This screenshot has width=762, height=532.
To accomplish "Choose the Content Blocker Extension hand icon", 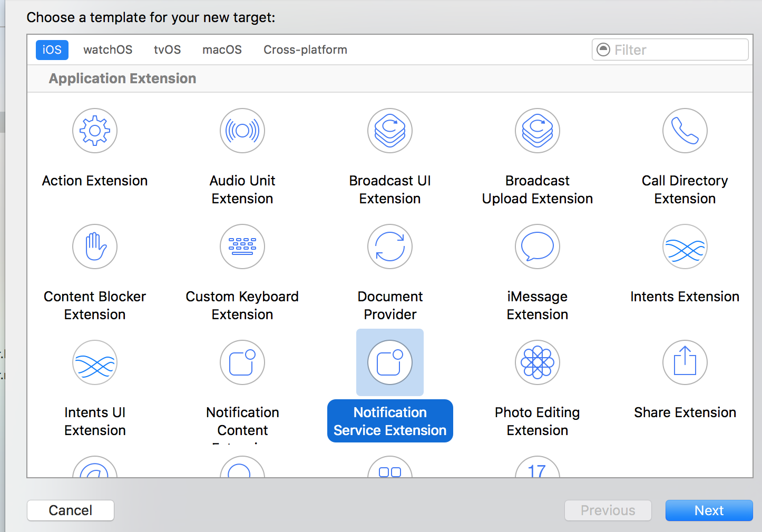I will (95, 247).
